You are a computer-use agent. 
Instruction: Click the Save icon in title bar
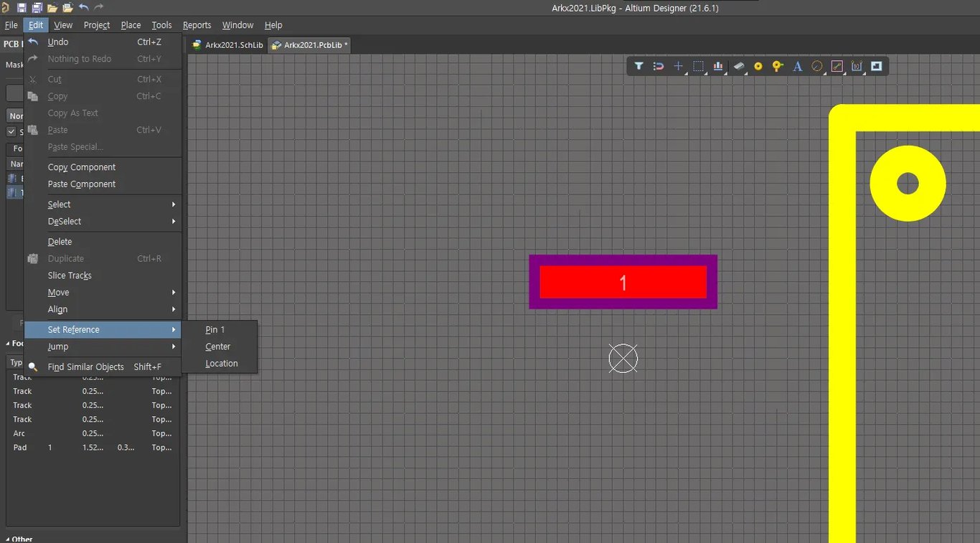pos(22,7)
